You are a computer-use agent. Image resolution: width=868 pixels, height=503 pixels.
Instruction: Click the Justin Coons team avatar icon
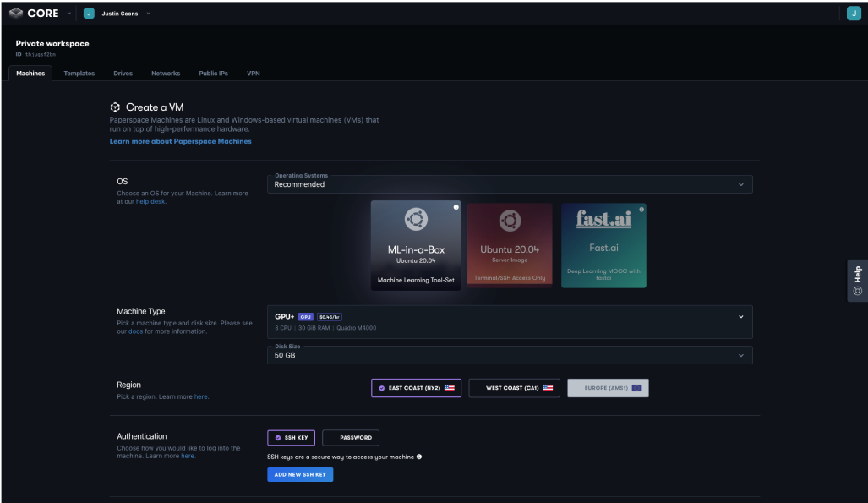coord(89,14)
